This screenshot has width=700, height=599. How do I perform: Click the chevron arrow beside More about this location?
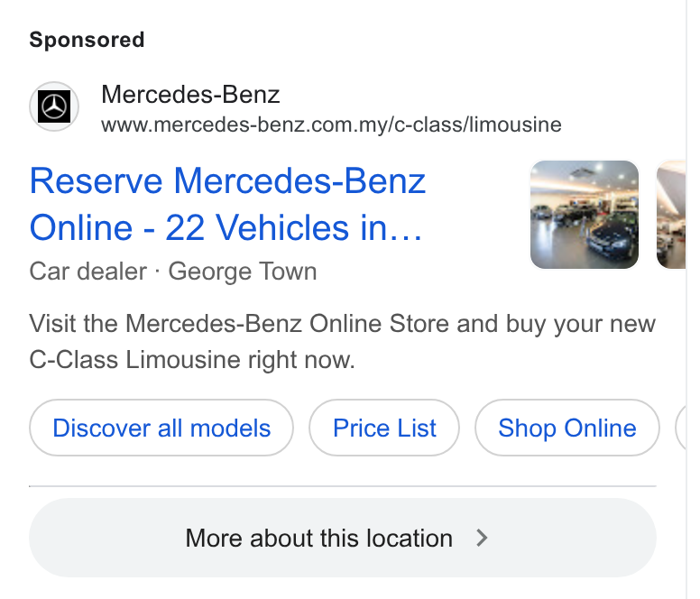[x=482, y=538]
